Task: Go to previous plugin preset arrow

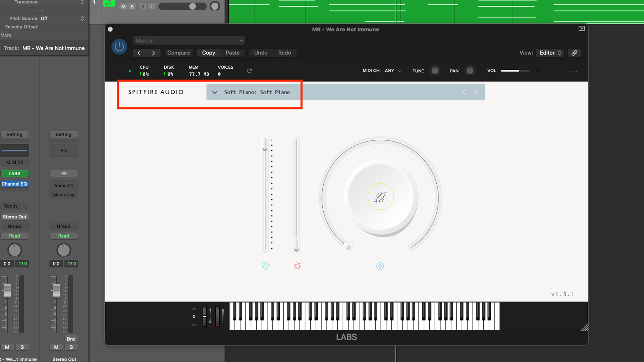Action: click(139, 53)
